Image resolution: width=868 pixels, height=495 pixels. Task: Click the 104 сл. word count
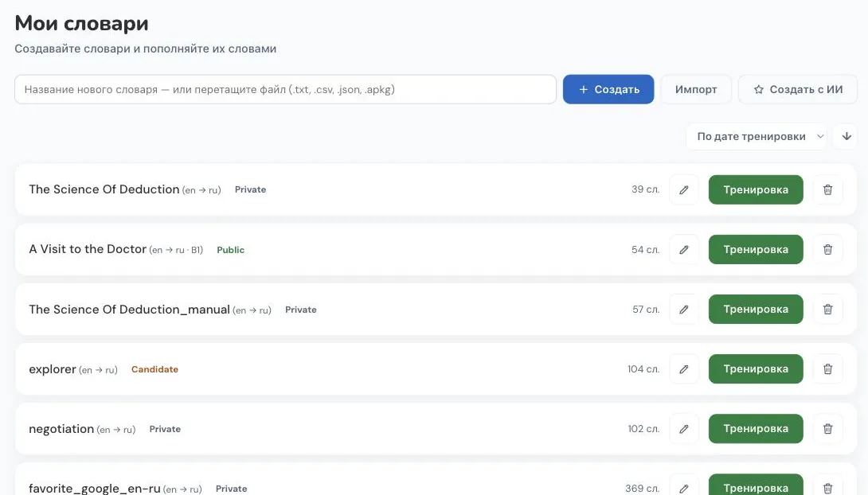[x=643, y=369]
